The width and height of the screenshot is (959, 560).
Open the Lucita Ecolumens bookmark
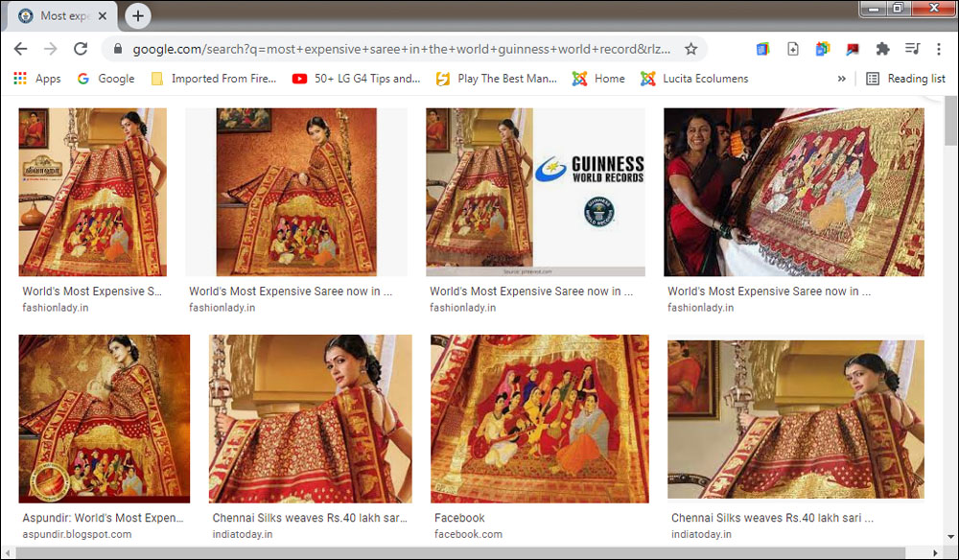(x=694, y=79)
